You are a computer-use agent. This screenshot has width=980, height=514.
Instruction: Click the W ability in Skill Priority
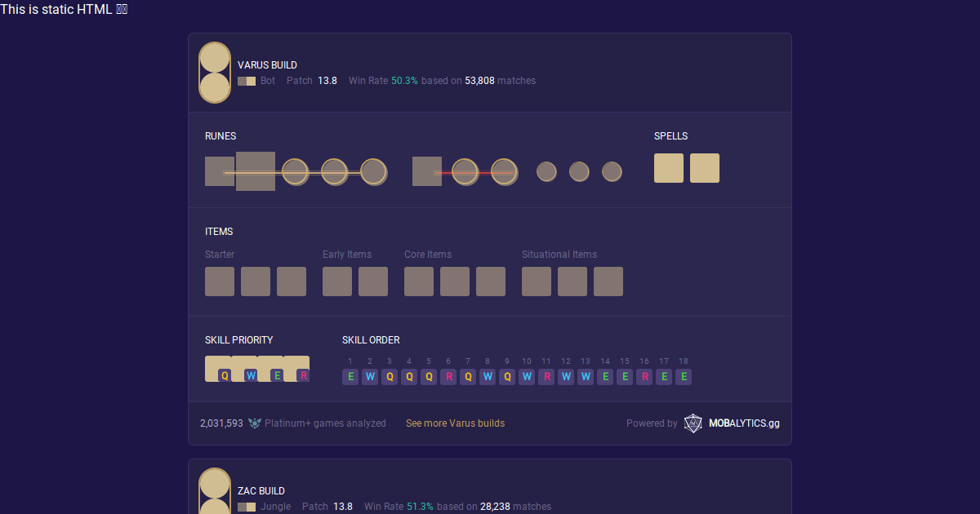pos(244,369)
